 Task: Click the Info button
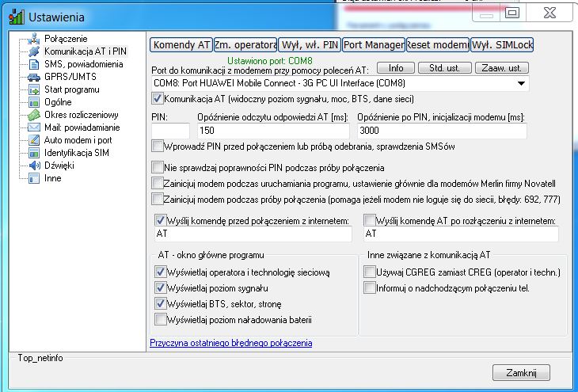pyautogui.click(x=395, y=68)
